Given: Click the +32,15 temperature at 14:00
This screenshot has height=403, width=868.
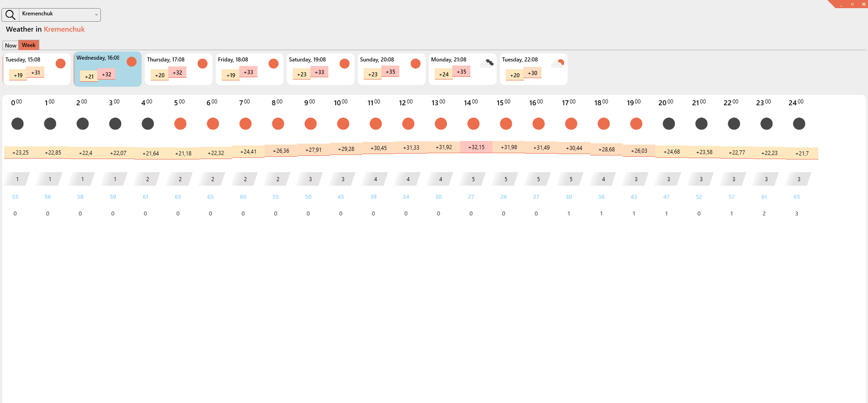Looking at the screenshot, I should 476,147.
